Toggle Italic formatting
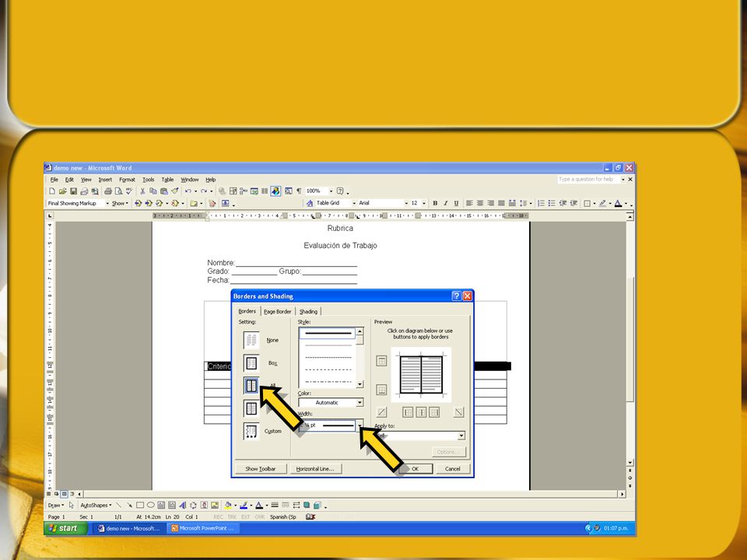The height and width of the screenshot is (560, 747). [x=445, y=203]
